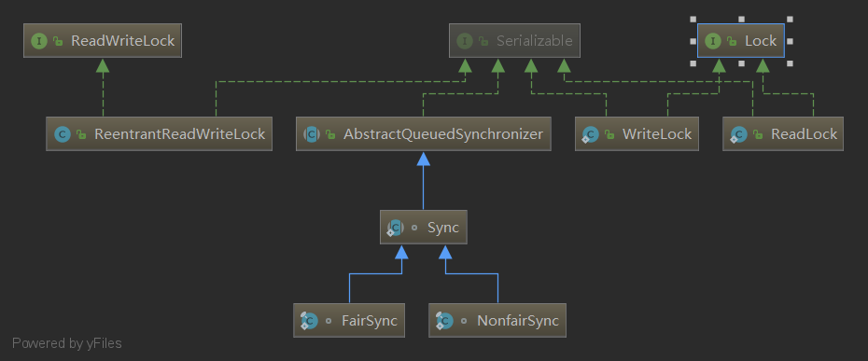Select the NonfairSync node label
This screenshot has height=361, width=868.
518,321
